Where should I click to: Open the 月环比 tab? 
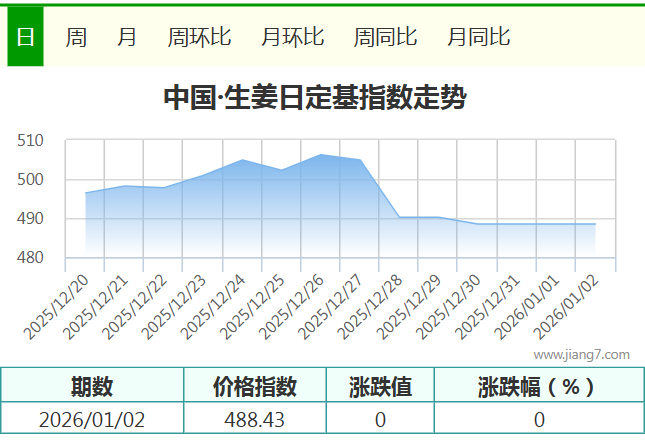point(292,38)
